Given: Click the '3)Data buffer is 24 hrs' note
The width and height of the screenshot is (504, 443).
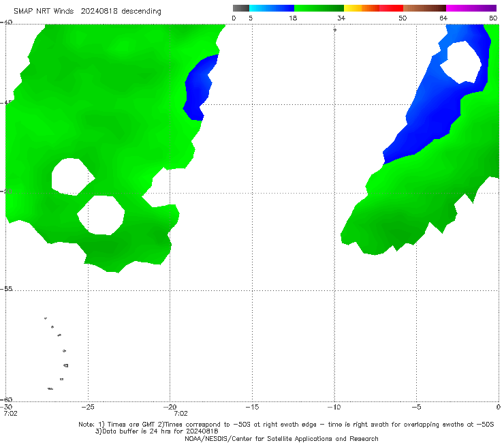Looking at the screenshot, I should click(157, 431).
